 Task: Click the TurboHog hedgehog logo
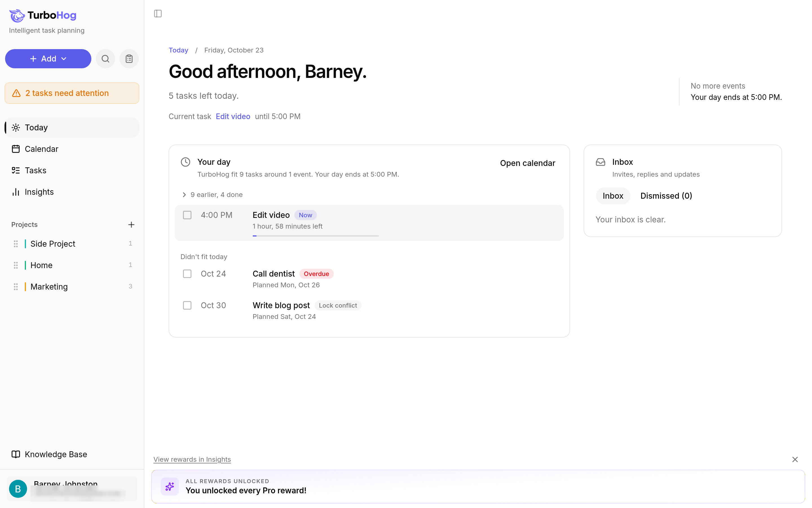click(17, 16)
